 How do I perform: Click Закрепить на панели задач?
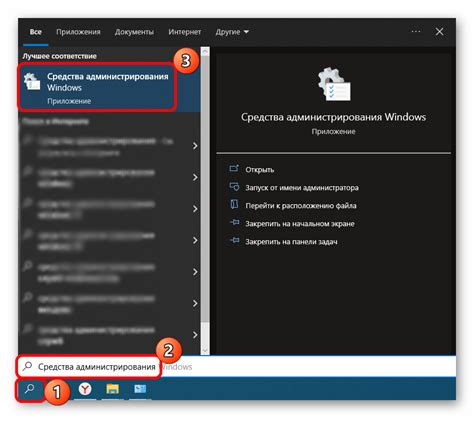pos(291,242)
